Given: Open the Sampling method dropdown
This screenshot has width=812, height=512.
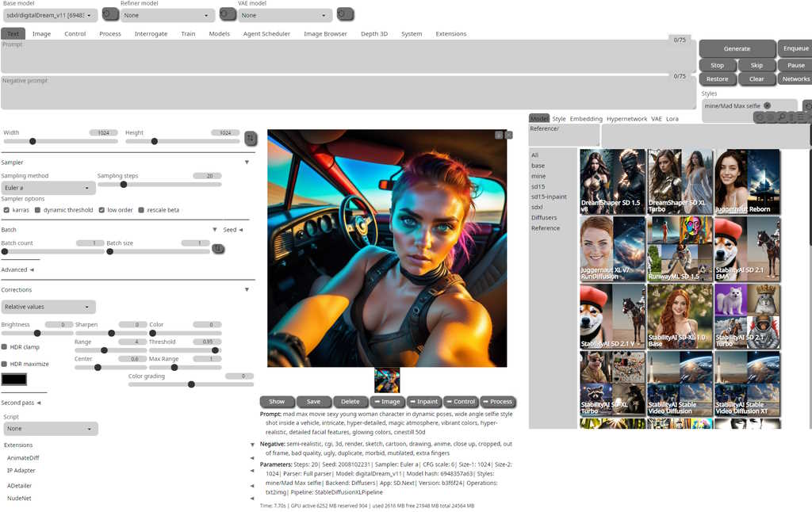Looking at the screenshot, I should (x=48, y=188).
